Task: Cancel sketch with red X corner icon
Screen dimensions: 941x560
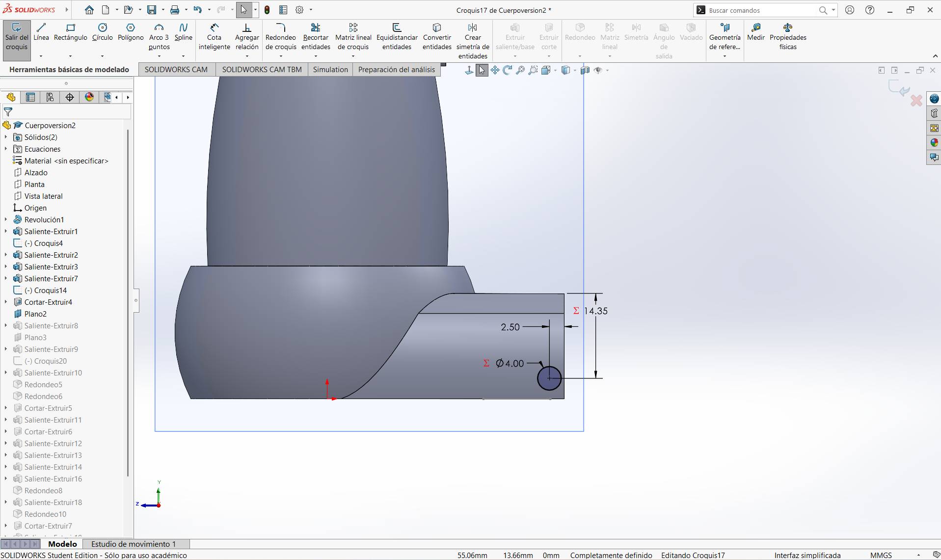Action: (916, 101)
